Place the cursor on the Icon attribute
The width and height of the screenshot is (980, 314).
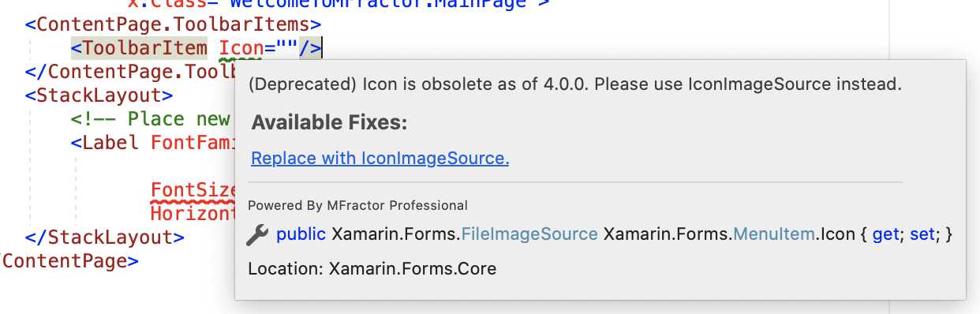(241, 48)
